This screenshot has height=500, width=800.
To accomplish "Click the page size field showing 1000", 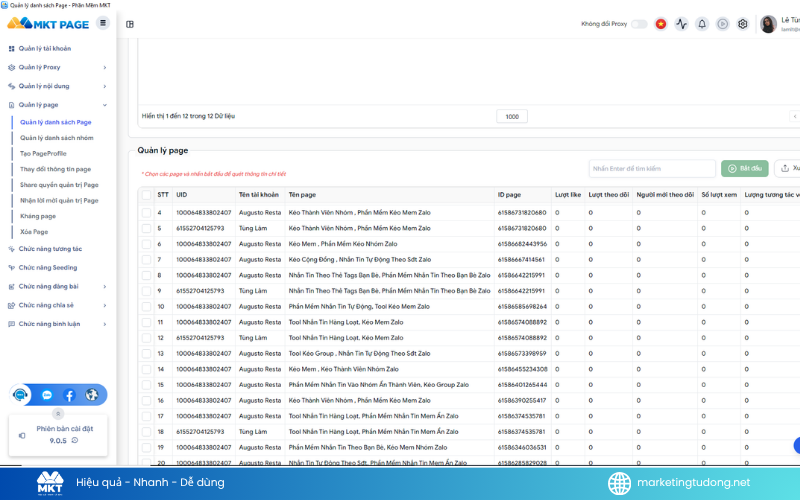I will tap(512, 116).
